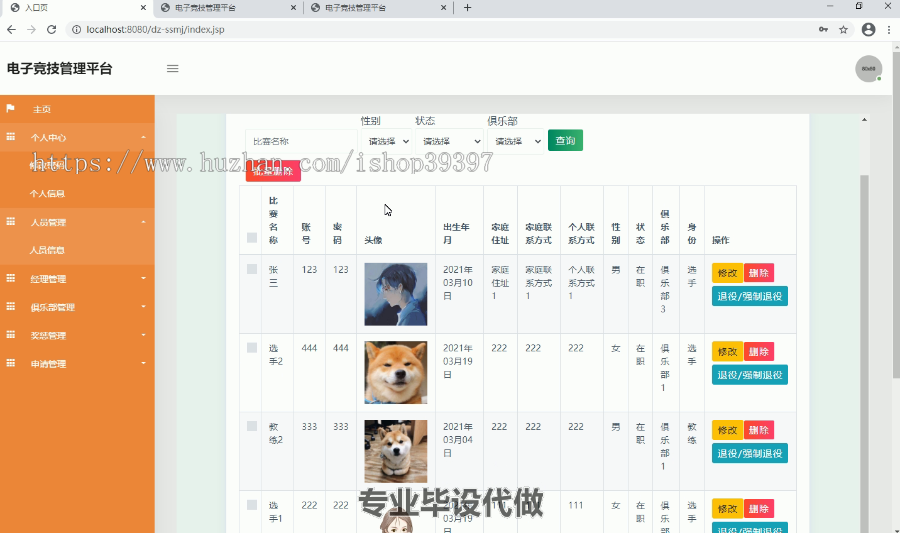Click 修改 for the 教练2 row
The height and width of the screenshot is (533, 900).
point(727,430)
